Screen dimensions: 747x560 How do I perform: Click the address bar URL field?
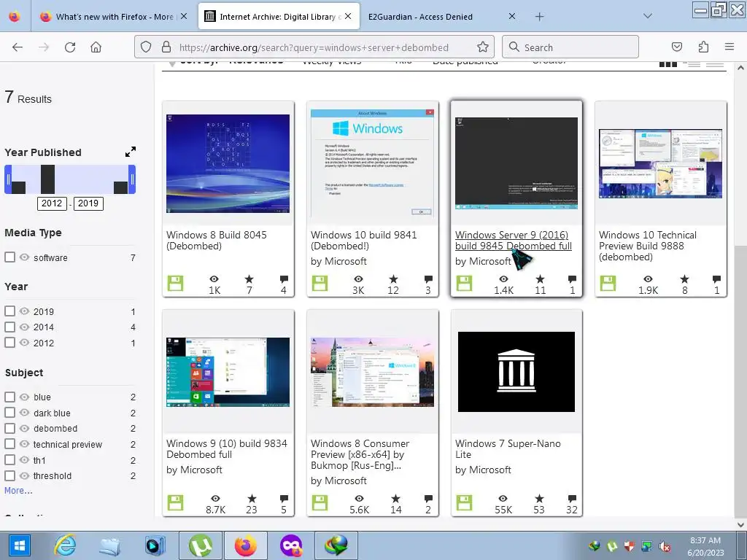click(x=314, y=47)
